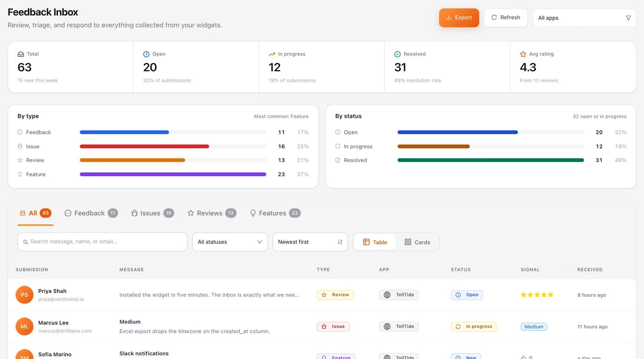Click the In progress spinner icon in By status
Image resolution: width=644 pixels, height=359 pixels.
[338, 146]
